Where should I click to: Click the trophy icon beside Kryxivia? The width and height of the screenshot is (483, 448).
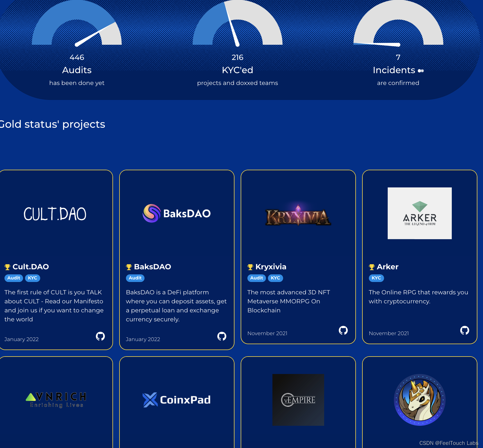[x=250, y=267]
